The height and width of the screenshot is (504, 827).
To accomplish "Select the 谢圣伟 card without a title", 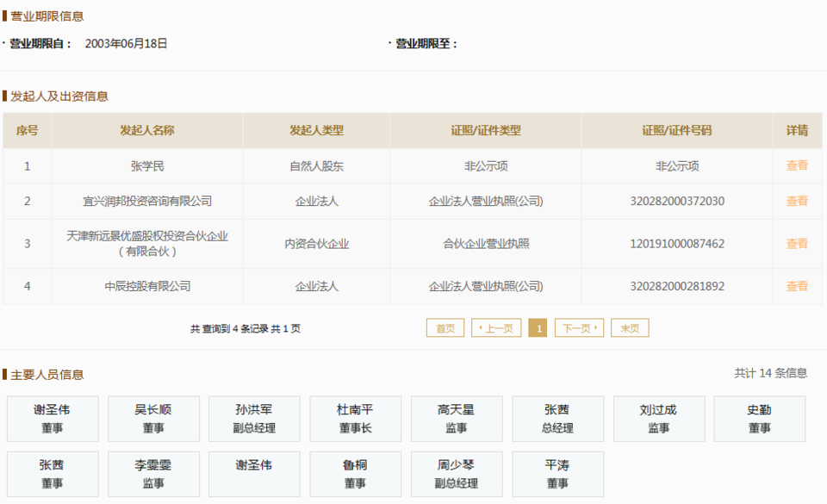I will 254,474.
